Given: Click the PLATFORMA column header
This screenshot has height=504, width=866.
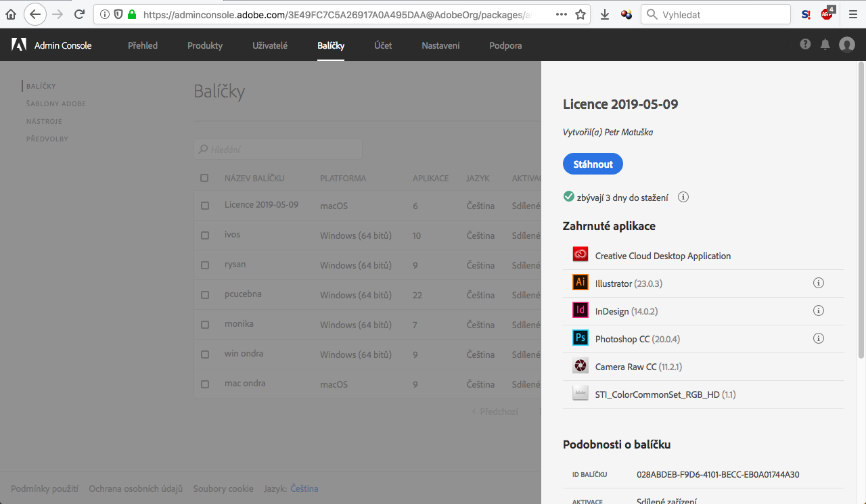Looking at the screenshot, I should click(343, 179).
